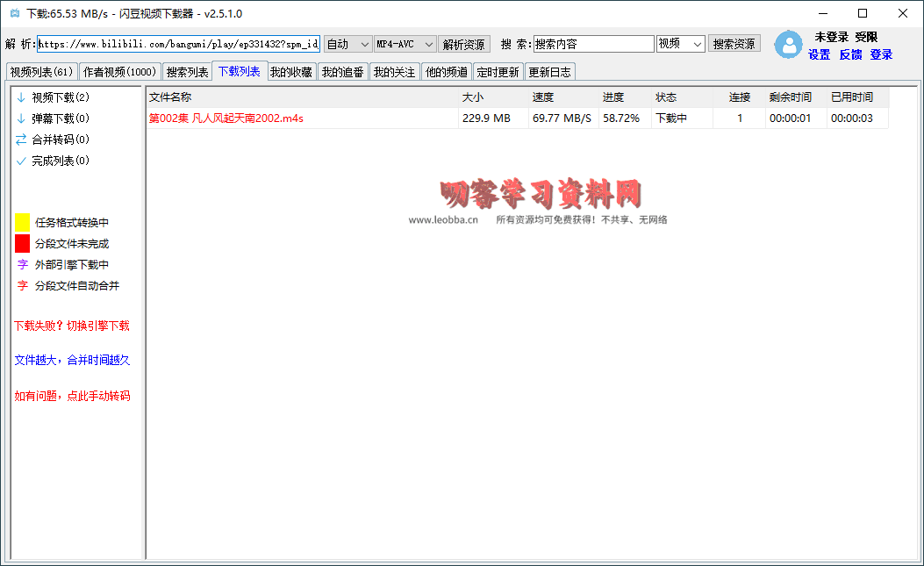Image resolution: width=924 pixels, height=566 pixels.
Task: Select 完成列表(0) in the sidebar
Action: click(x=61, y=161)
